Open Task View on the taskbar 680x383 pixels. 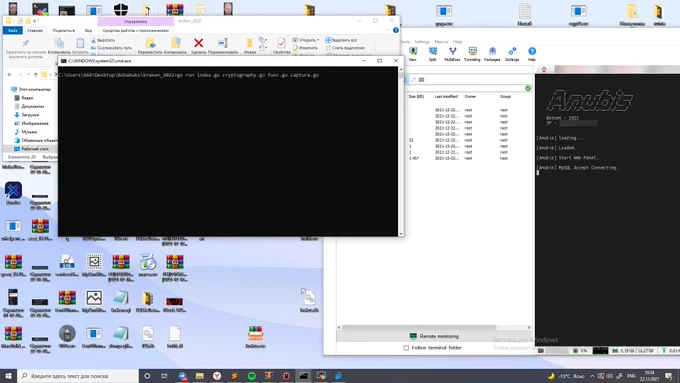[x=164, y=376]
